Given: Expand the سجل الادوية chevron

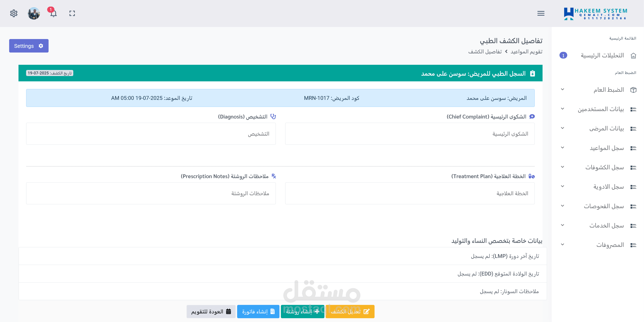Looking at the screenshot, I should coord(562,186).
